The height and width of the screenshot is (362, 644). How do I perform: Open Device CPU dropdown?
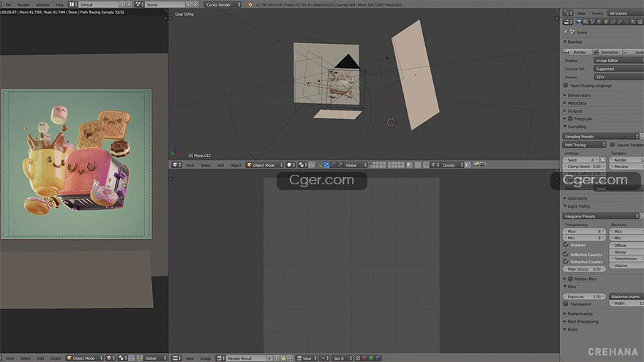(x=618, y=78)
